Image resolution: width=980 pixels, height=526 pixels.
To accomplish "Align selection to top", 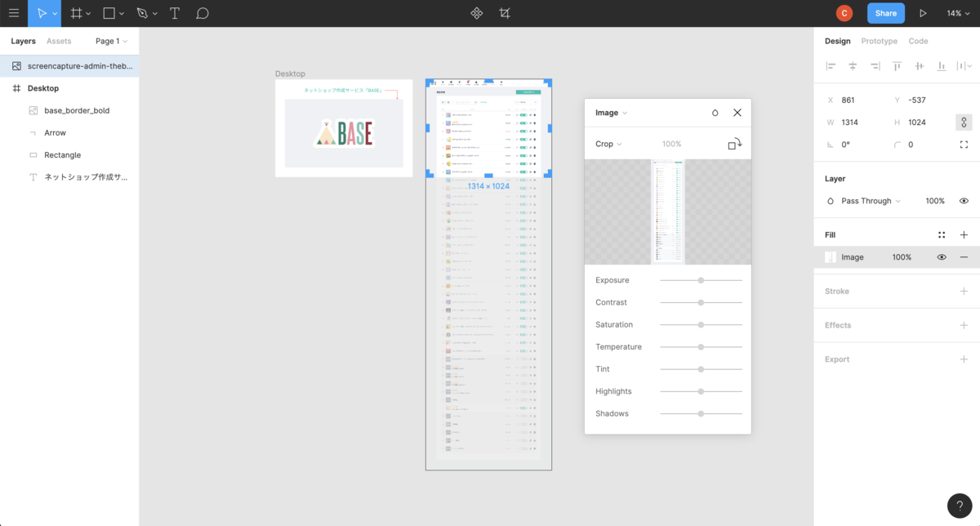I will point(897,66).
